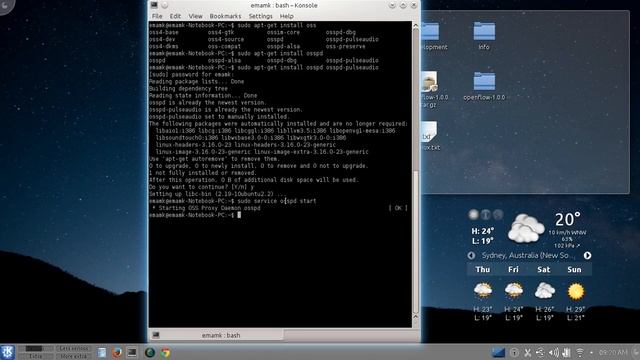The width and height of the screenshot is (640, 360).
Task: Open the device notifier tray icon
Action: click(x=540, y=352)
